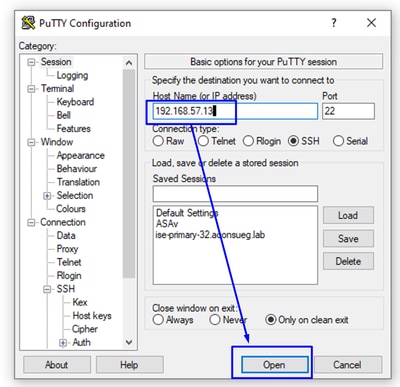The image size is (400, 387).
Task: Click the Delete session button
Action: point(348,261)
